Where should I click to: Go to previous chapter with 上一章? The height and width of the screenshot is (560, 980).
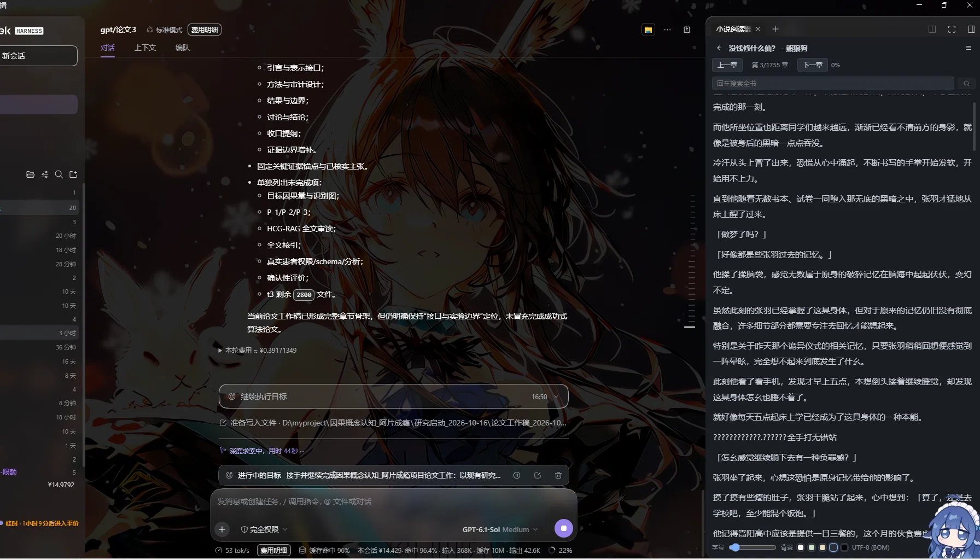(727, 65)
